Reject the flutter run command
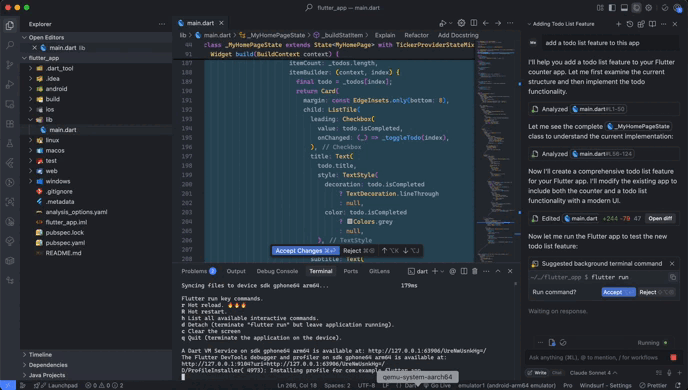Viewport: 688px width, 390px height. (656, 292)
